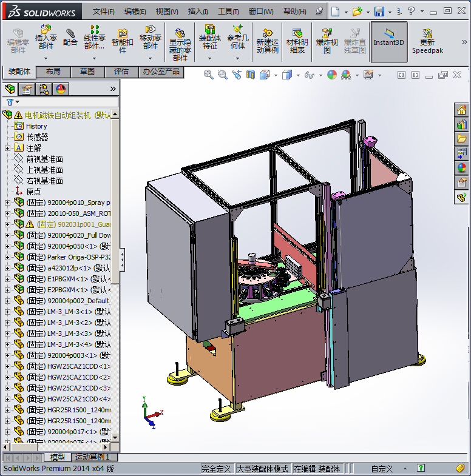Expand the 920004p010_Spray component node
The height and width of the screenshot is (476, 471).
pos(8,203)
